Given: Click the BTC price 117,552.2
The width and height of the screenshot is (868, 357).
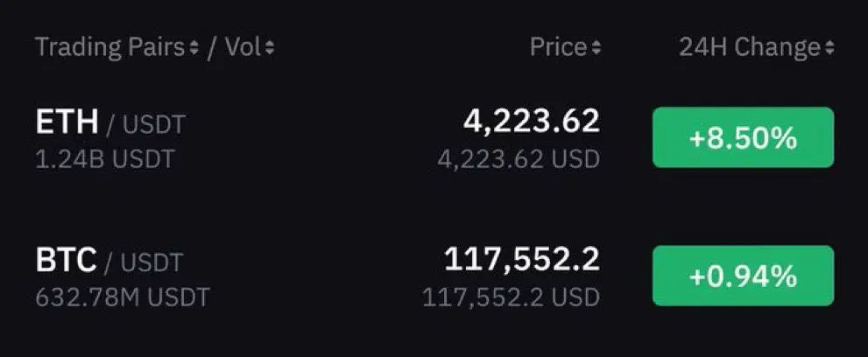Looking at the screenshot, I should click(x=522, y=259).
